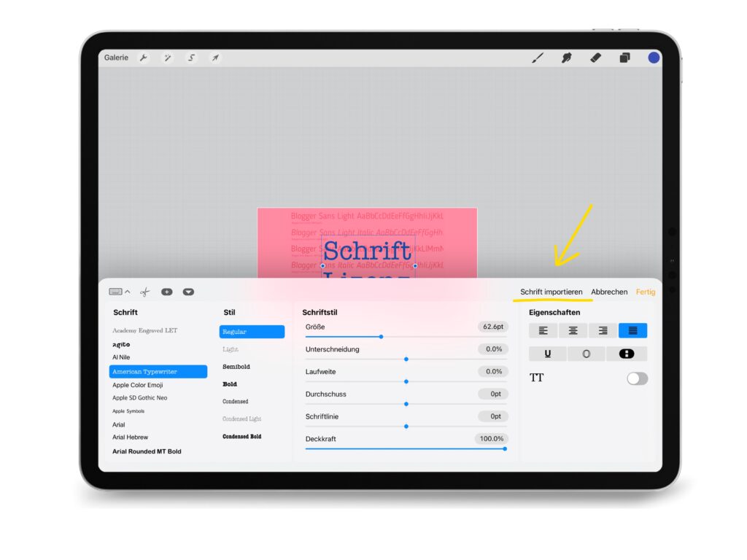Toggle underline text style
This screenshot has width=747, height=560.
pos(548,354)
